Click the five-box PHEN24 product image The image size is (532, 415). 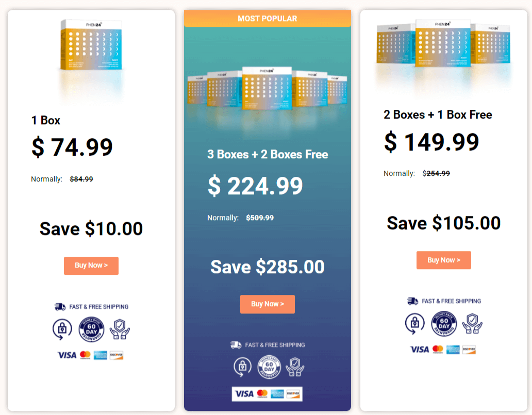(268, 88)
